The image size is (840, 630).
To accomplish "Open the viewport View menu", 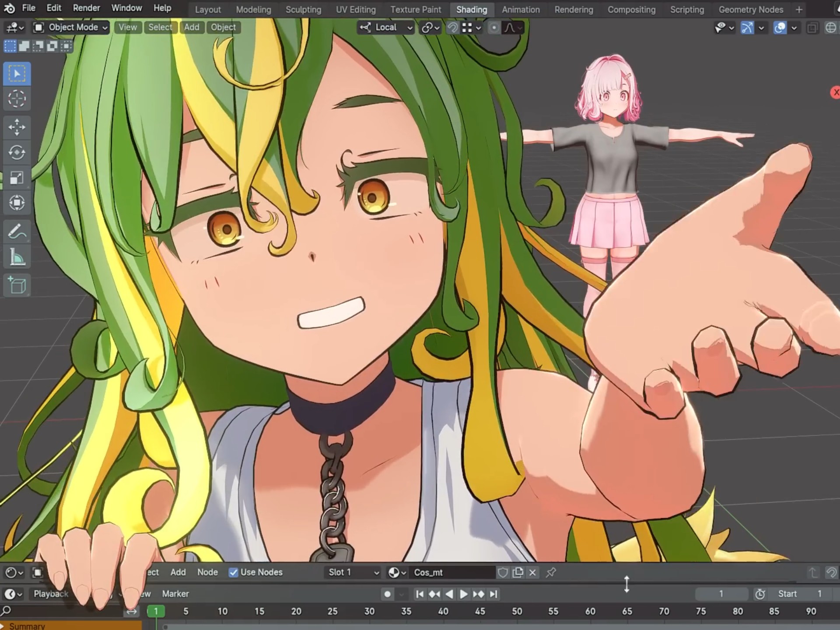I will tap(127, 28).
